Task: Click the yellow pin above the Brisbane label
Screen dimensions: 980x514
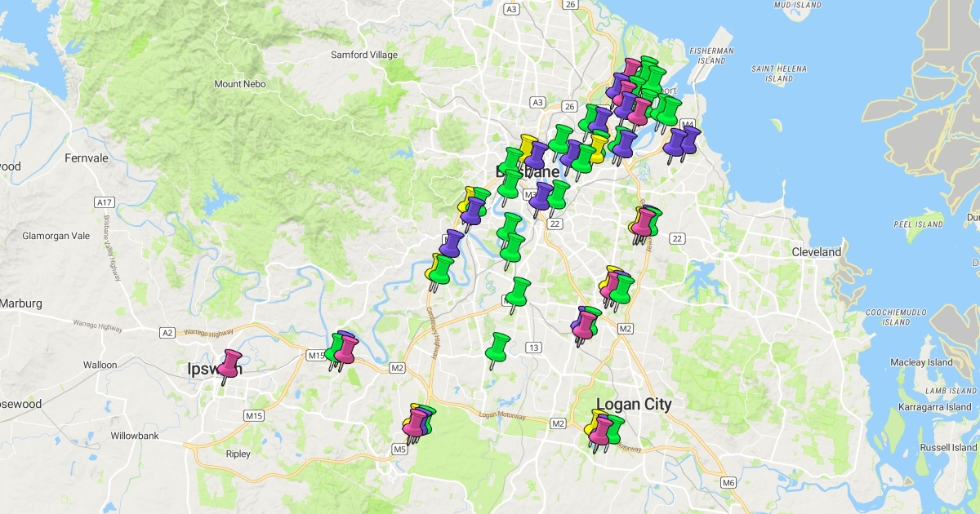Action: (528, 148)
